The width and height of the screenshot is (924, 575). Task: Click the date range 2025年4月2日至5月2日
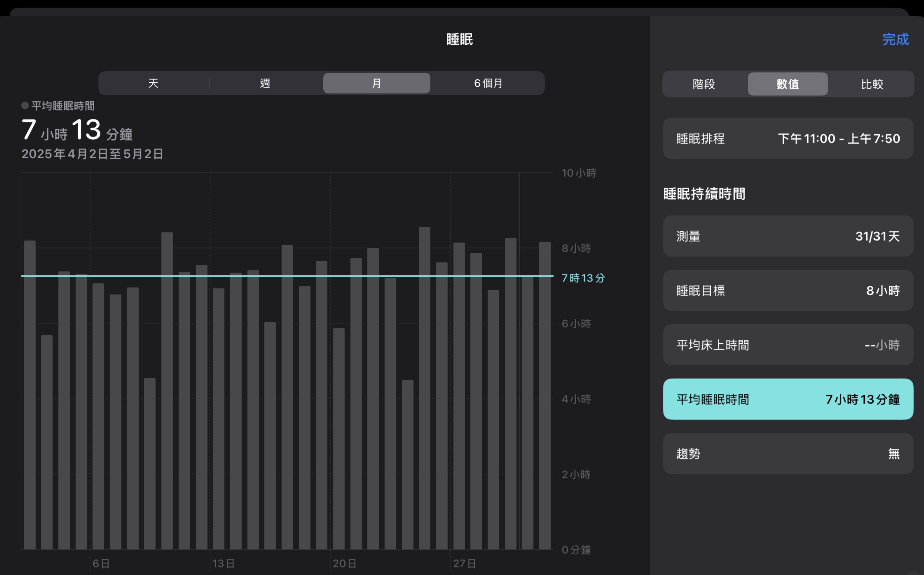point(92,154)
